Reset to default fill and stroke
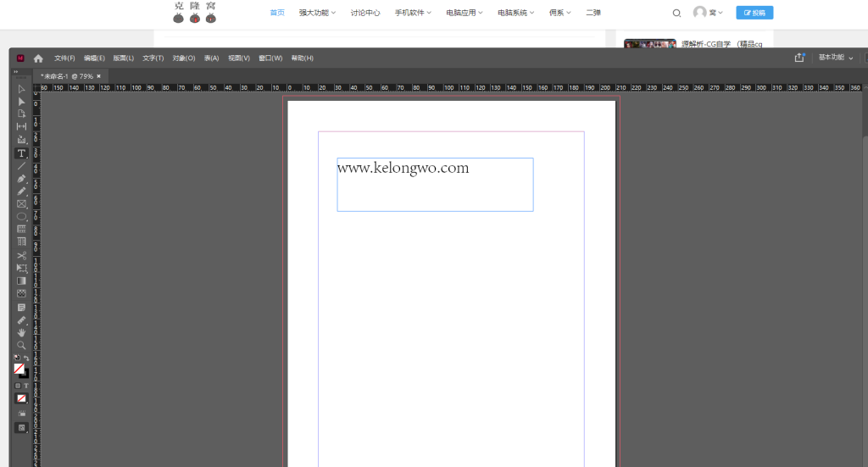Viewport: 868px width, 467px height. click(x=17, y=358)
